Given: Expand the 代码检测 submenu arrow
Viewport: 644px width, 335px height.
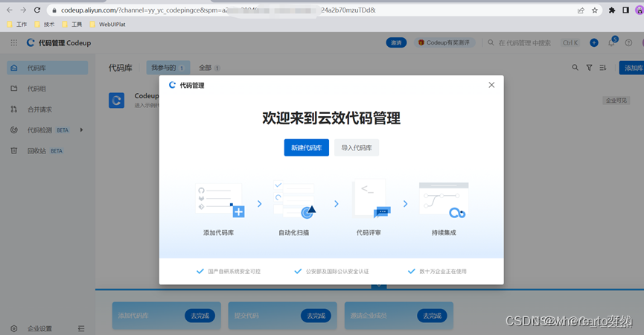Looking at the screenshot, I should pos(81,130).
